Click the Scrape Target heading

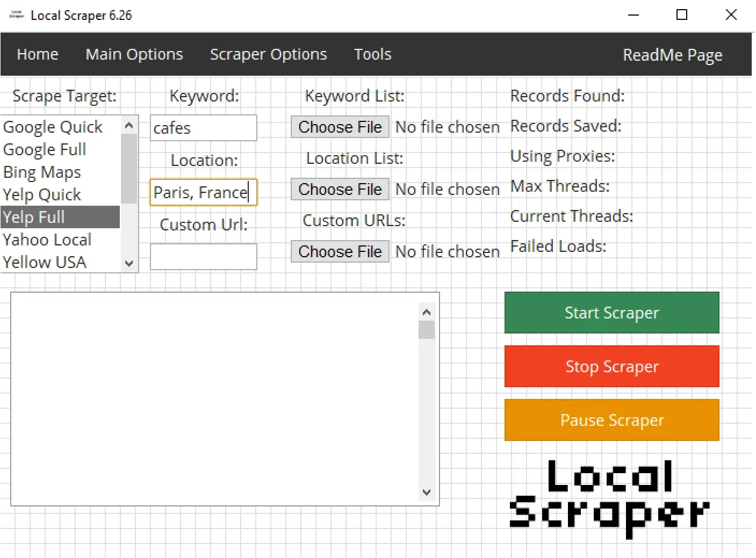coord(64,96)
